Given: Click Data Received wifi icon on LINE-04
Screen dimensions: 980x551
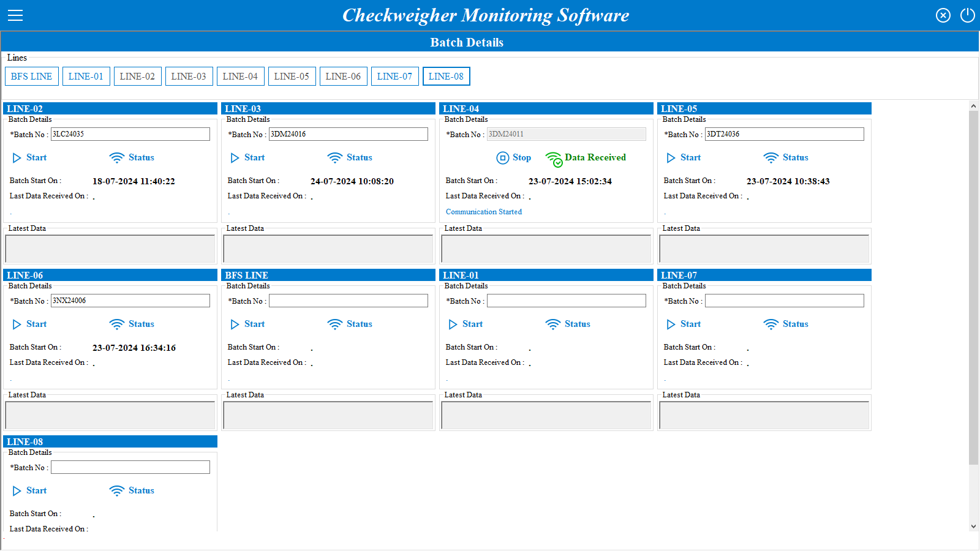Looking at the screenshot, I should pyautogui.click(x=554, y=159).
